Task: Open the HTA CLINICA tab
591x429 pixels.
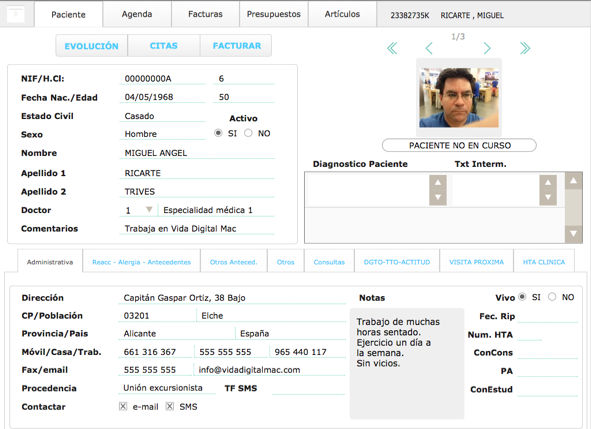Action: tap(544, 262)
